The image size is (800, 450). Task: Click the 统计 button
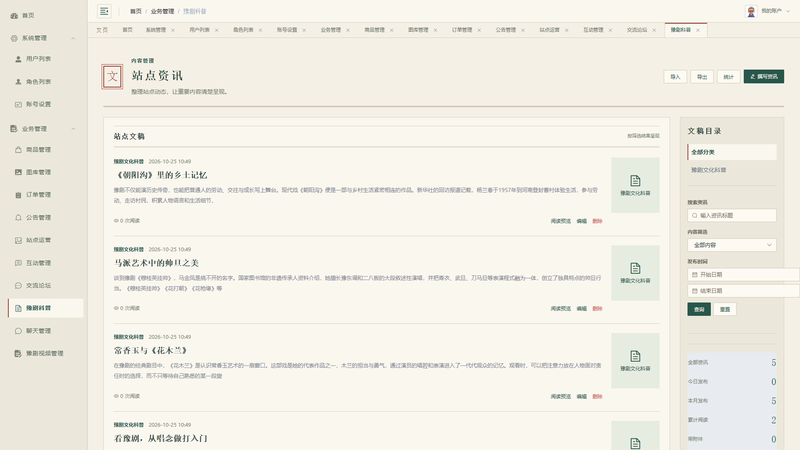[x=729, y=77]
